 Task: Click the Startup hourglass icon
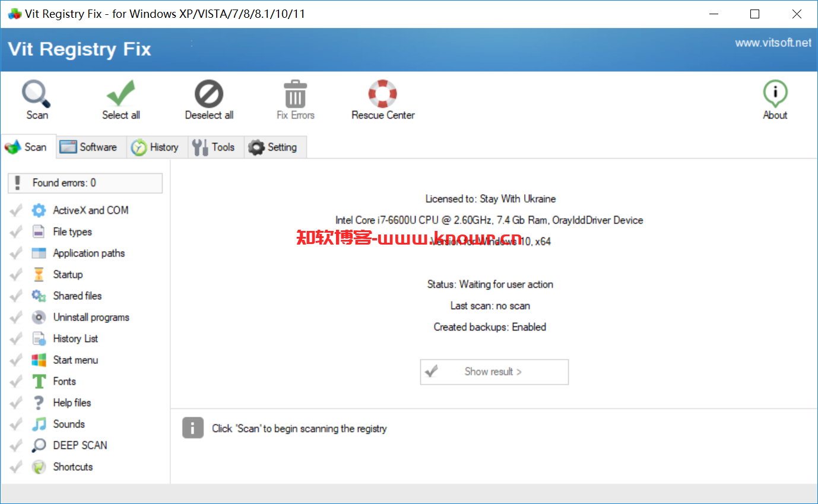click(39, 274)
